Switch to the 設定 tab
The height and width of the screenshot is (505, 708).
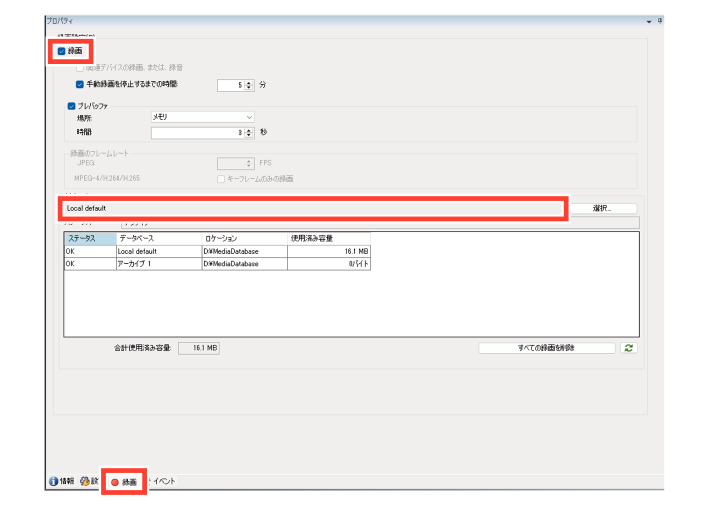coord(89,481)
